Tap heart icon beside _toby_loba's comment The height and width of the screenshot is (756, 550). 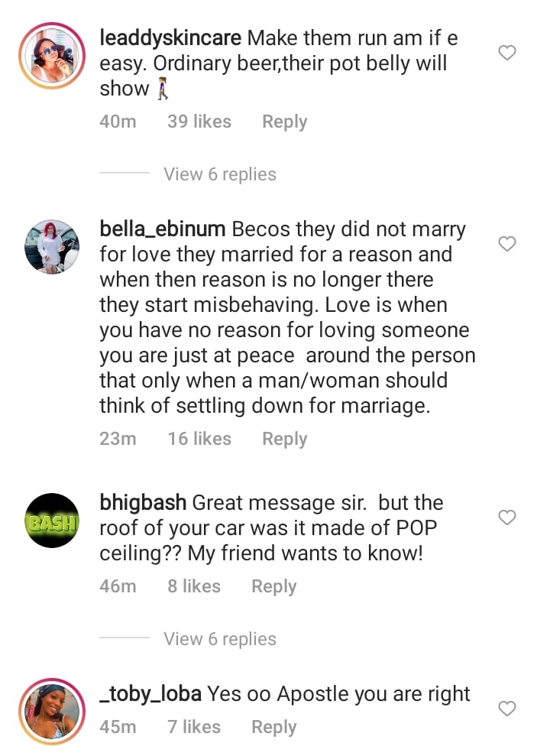[506, 709]
